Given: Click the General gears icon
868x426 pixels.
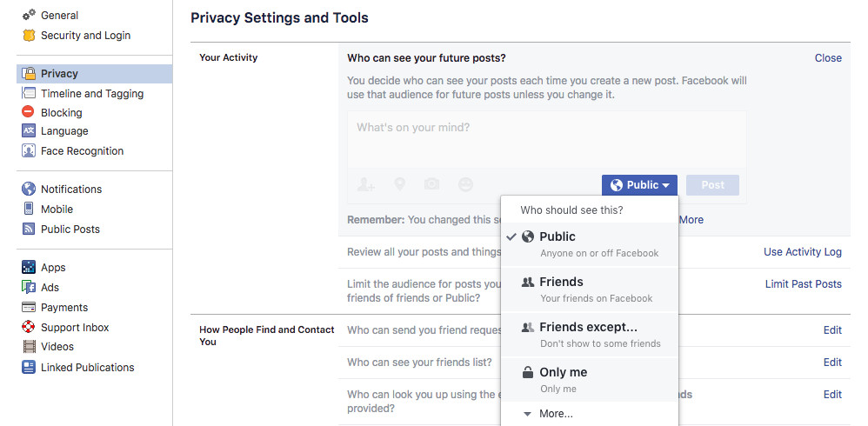Looking at the screenshot, I should point(28,15).
